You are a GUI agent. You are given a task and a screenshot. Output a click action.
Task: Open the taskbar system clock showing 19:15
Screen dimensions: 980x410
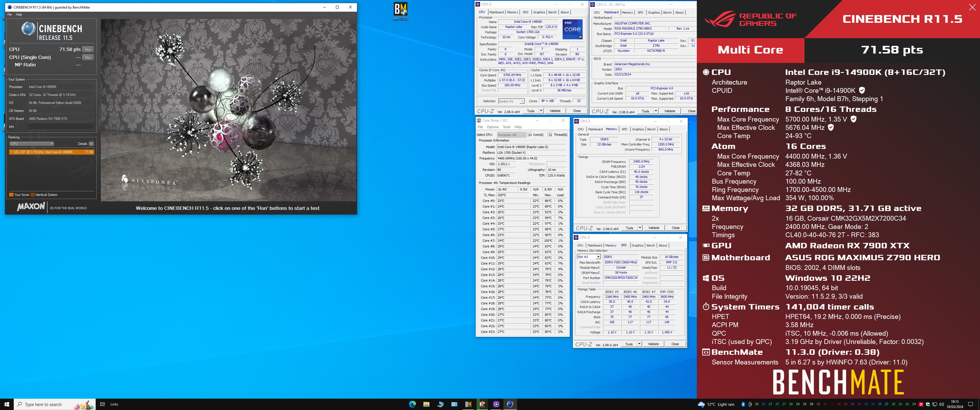tap(955, 404)
